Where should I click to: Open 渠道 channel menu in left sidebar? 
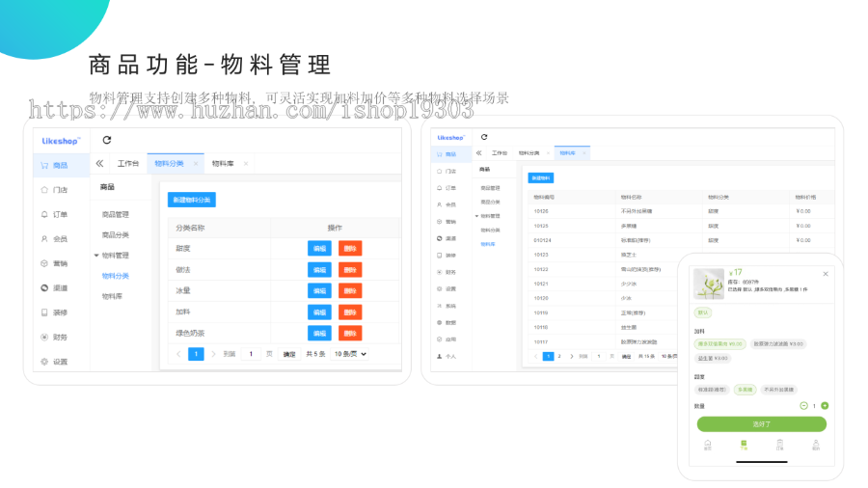tap(54, 287)
